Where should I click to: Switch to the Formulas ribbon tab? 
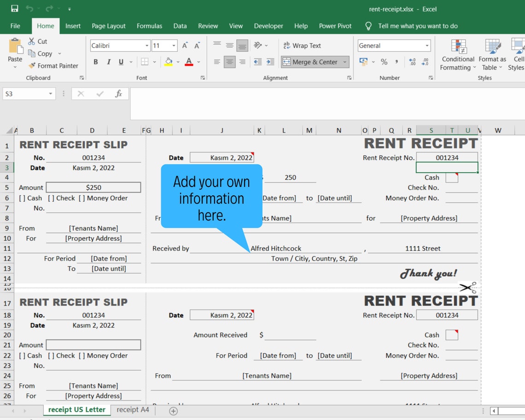(x=149, y=26)
